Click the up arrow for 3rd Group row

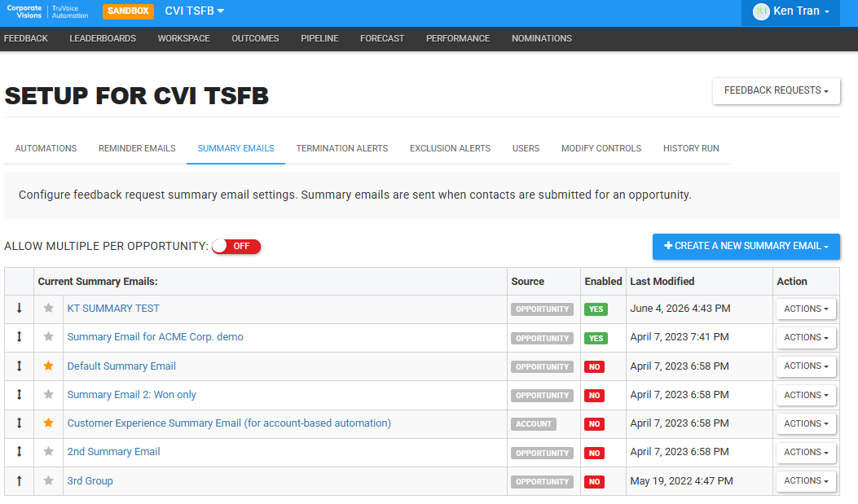pyautogui.click(x=20, y=481)
